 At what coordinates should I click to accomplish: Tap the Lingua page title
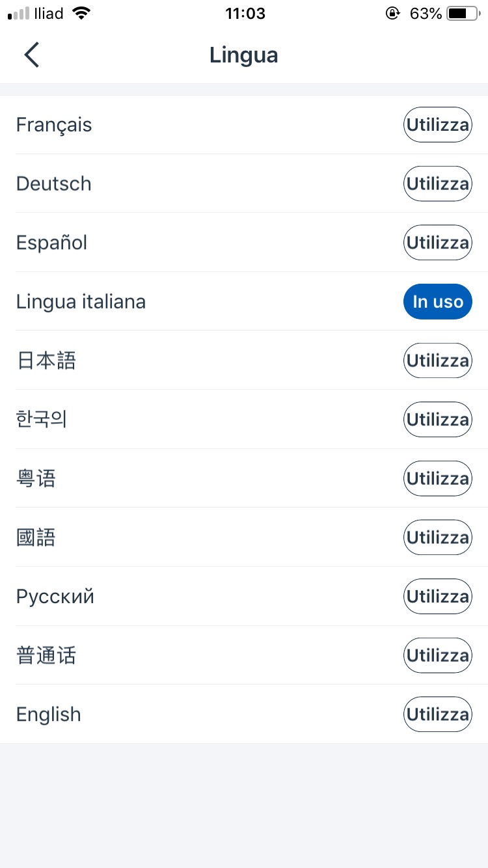click(x=243, y=55)
